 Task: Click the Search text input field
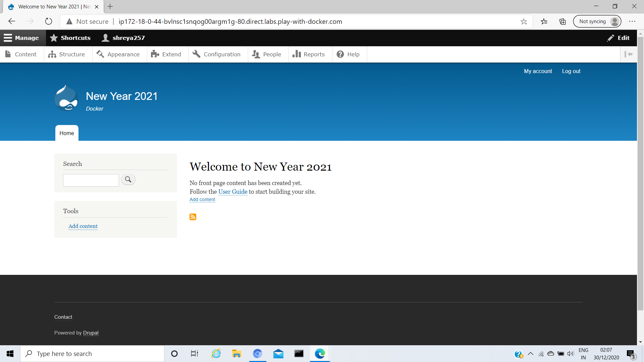(x=91, y=180)
